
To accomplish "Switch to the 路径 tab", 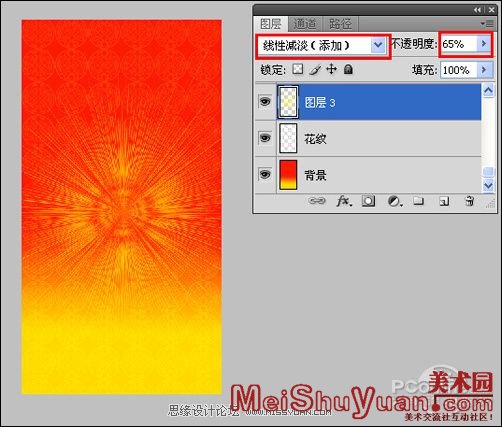I will 340,24.
